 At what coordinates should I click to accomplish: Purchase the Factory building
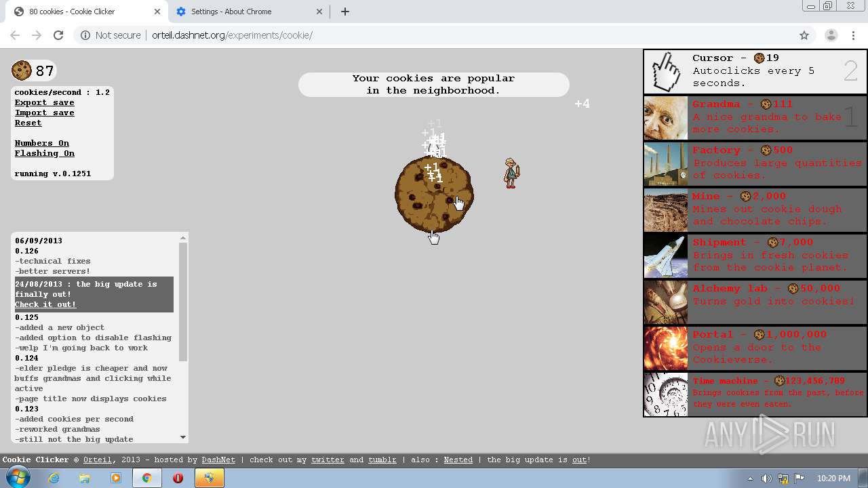point(755,163)
